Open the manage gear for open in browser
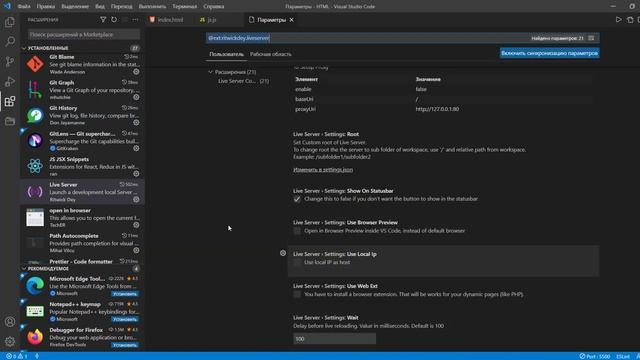The height and width of the screenshot is (360, 640). (x=136, y=225)
